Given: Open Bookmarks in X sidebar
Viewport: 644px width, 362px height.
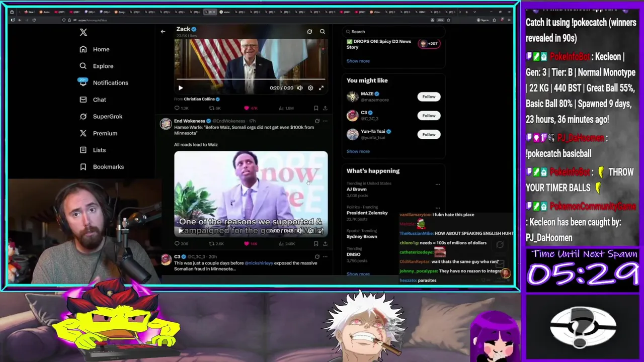Looking at the screenshot, I should click(102, 167).
